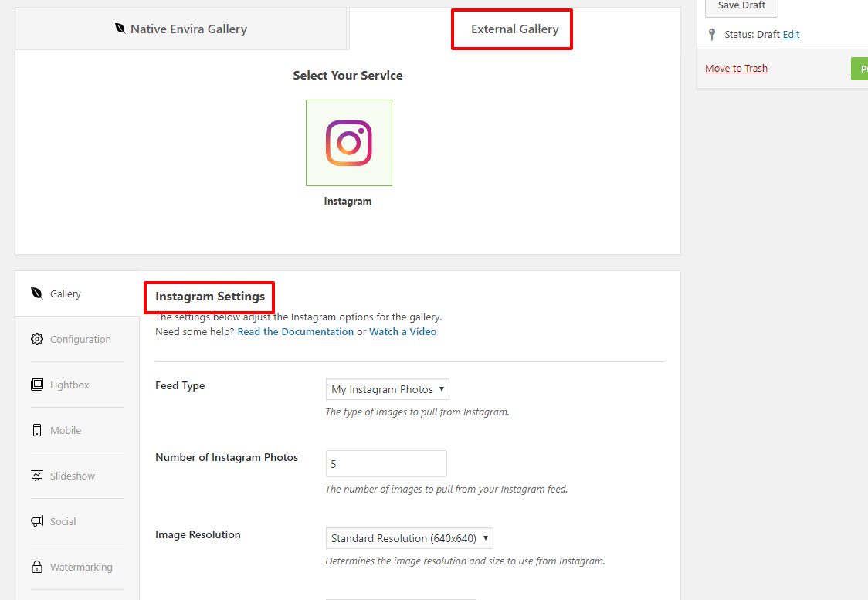868x600 pixels.
Task: Open the Social settings tab
Action: coord(77,520)
